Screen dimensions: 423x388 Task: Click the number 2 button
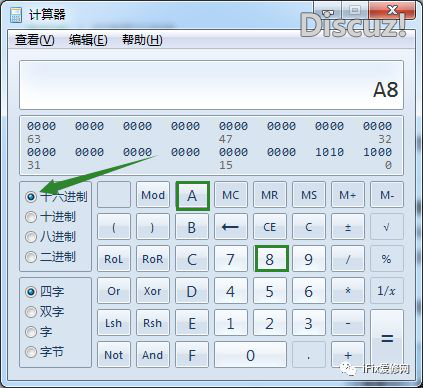tap(270, 323)
